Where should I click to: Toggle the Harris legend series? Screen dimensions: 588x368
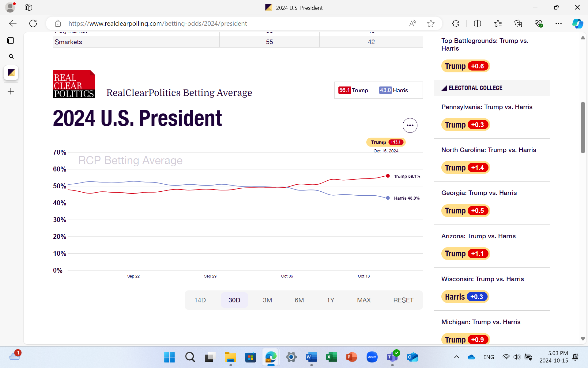click(394, 90)
